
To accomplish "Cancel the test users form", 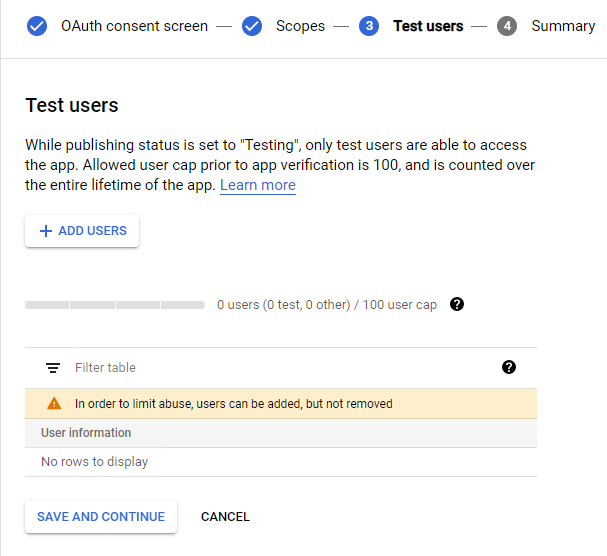I will click(x=225, y=517).
